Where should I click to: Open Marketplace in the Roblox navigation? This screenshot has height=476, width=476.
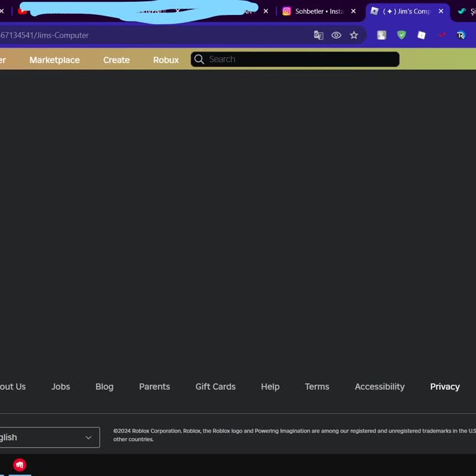click(x=55, y=60)
